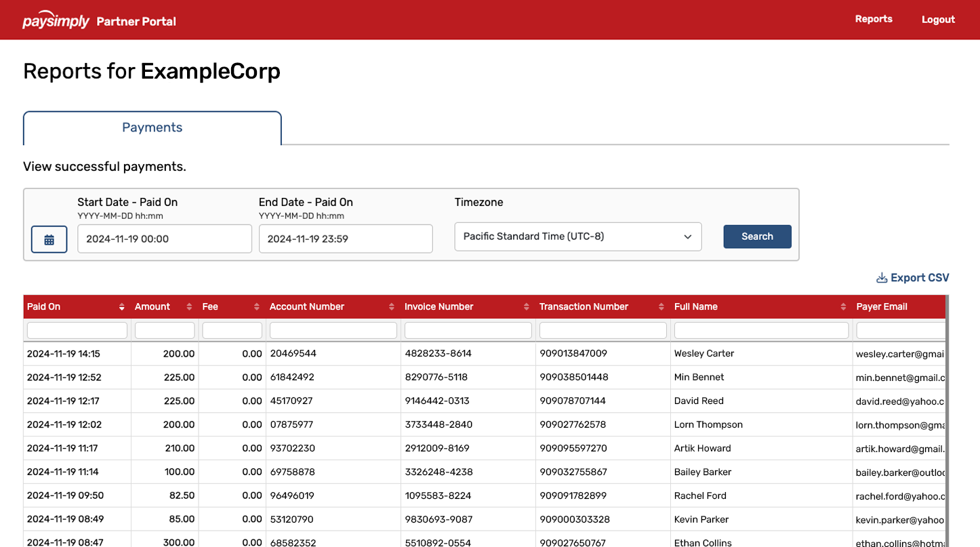Sort by Amount column arrows
The width and height of the screenshot is (980, 547).
pyautogui.click(x=189, y=307)
